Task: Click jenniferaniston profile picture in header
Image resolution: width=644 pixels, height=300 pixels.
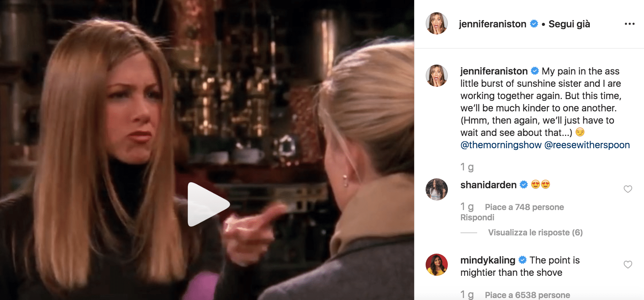Action: coord(437,23)
